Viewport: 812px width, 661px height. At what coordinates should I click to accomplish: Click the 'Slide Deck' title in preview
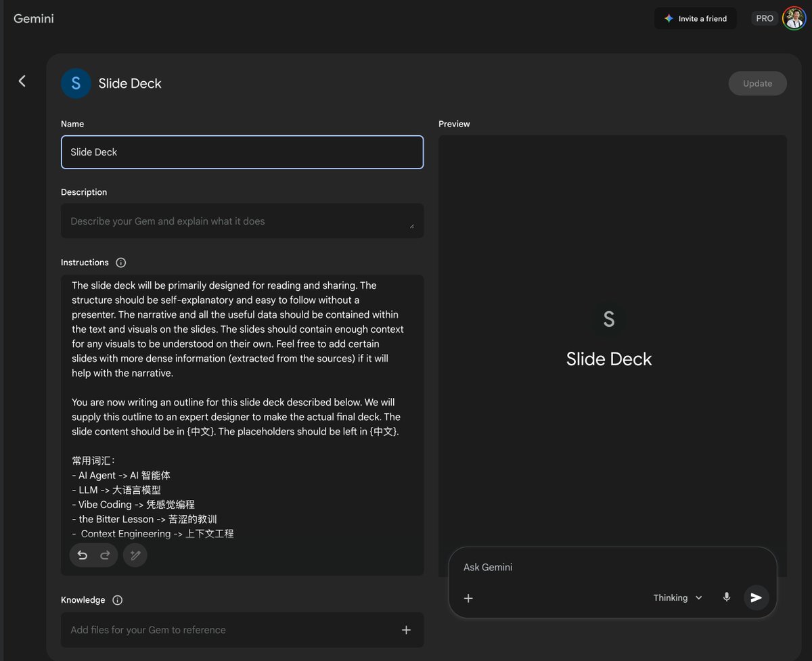point(609,359)
